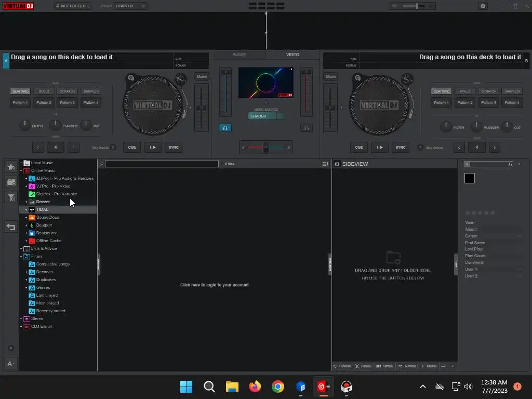Expand the Stems tree node
This screenshot has width=532, height=399.
coord(21,319)
